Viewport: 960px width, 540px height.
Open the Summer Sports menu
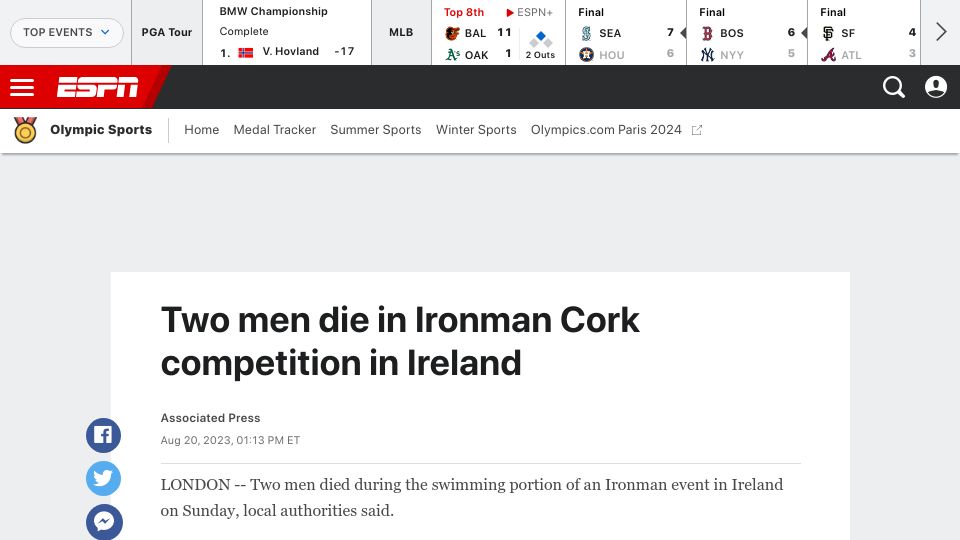pos(375,130)
